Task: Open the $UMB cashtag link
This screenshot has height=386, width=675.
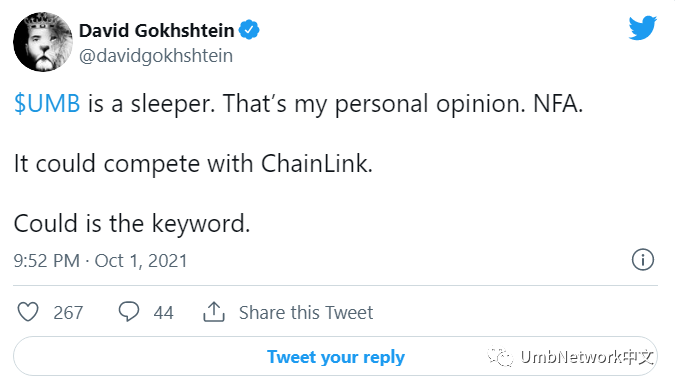Action: click(x=47, y=104)
